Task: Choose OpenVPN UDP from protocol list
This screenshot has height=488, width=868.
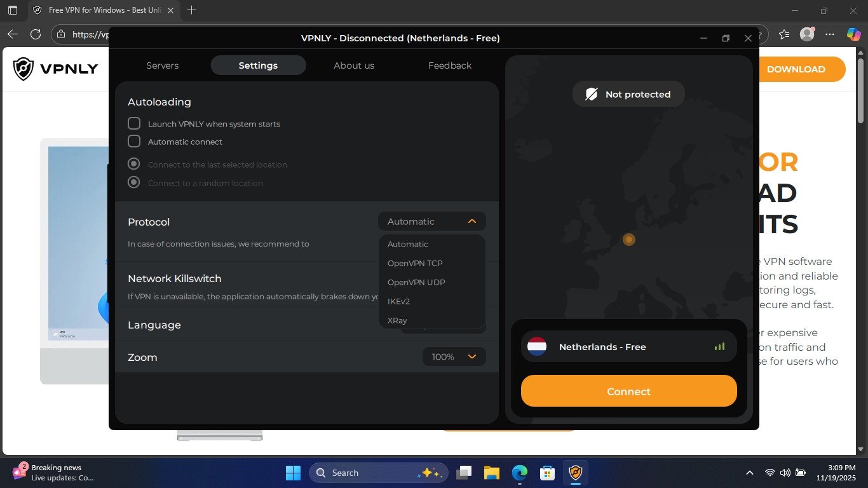Action: pyautogui.click(x=416, y=282)
